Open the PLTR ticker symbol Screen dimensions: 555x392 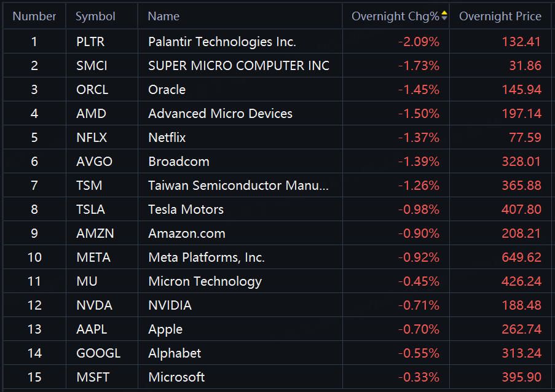tap(90, 42)
